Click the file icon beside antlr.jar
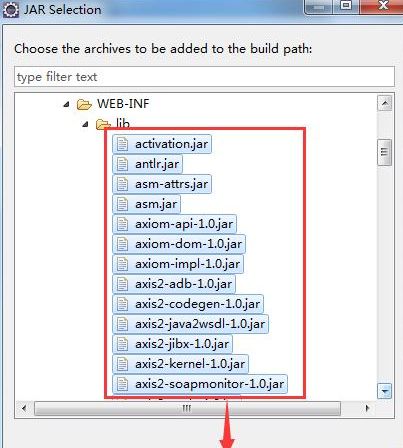Screen dimensions: 403x448 pyautogui.click(x=122, y=164)
